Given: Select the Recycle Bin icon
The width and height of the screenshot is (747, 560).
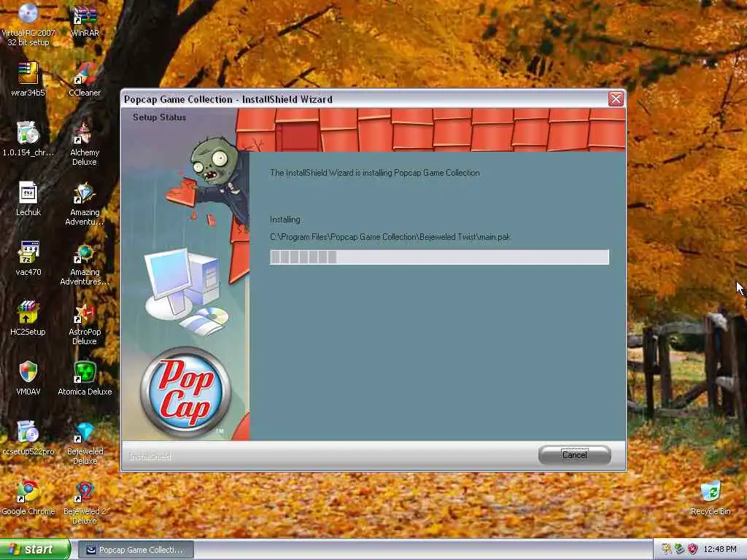Looking at the screenshot, I should pyautogui.click(x=711, y=498).
